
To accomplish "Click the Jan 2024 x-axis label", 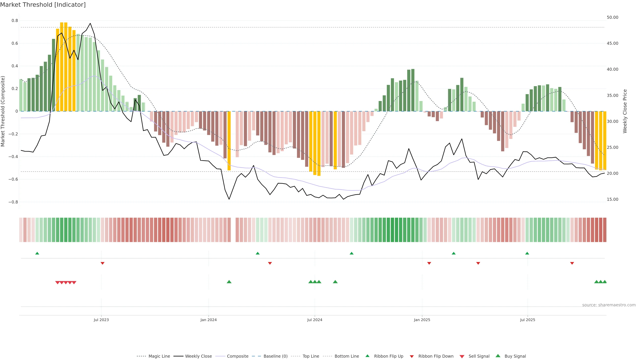I will pyautogui.click(x=208, y=320).
